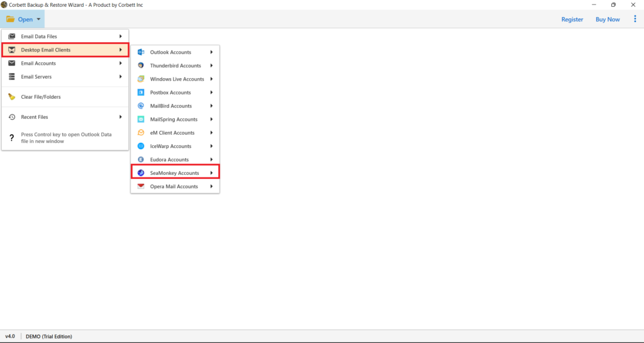Choose Opera Mail Accounts from the submenu

(x=175, y=186)
